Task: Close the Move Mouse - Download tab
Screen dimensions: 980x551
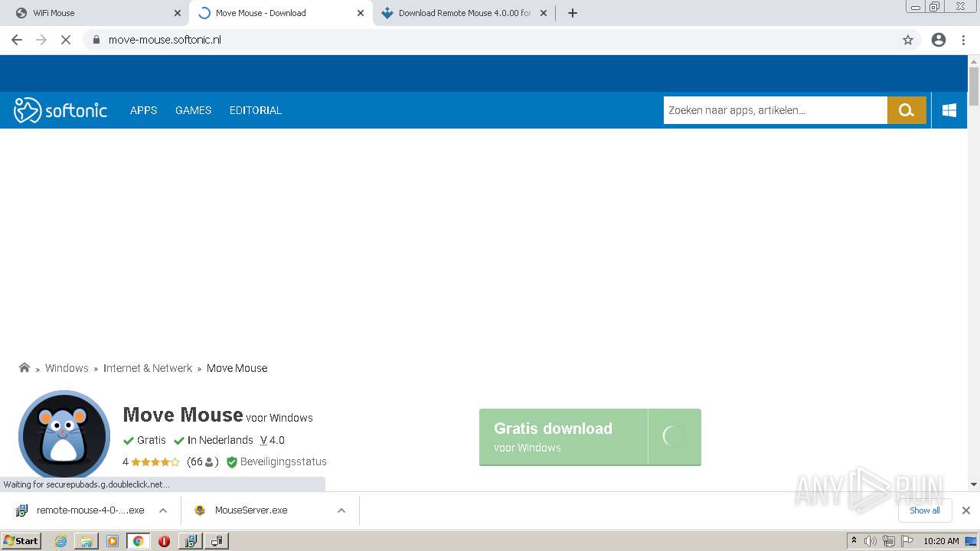Action: 361,13
